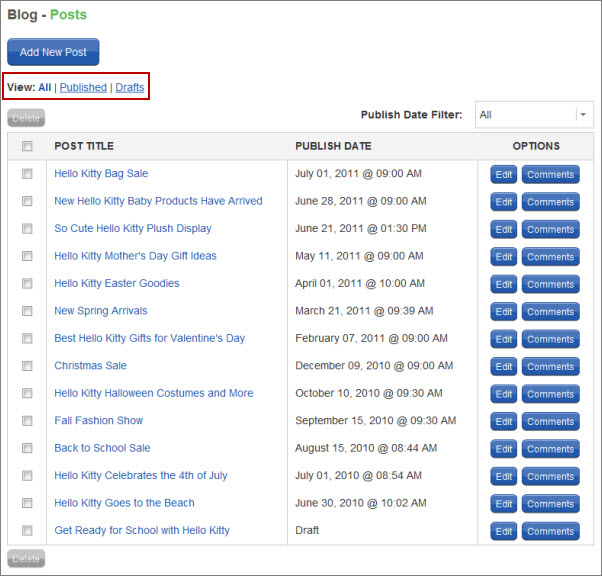This screenshot has height=576, width=602.
Task: Filter view to Published posts
Action: [83, 87]
